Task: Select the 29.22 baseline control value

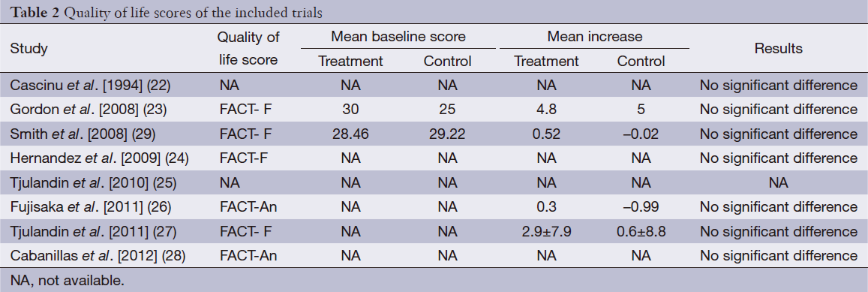Action: coord(447,134)
